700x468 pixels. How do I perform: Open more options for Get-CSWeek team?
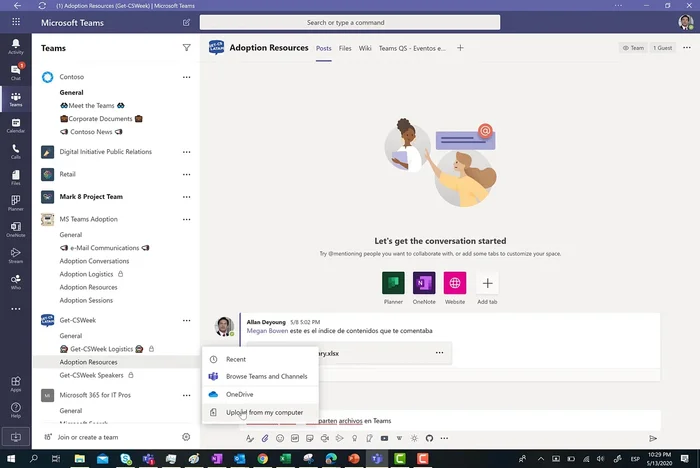[186, 320]
